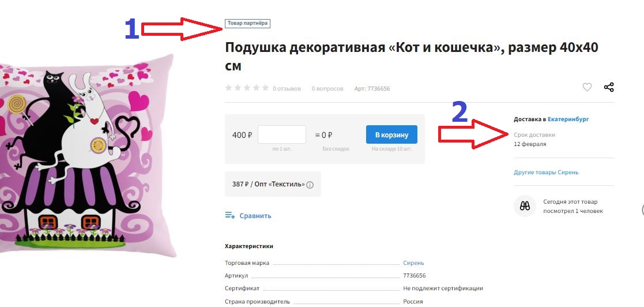
Task: Open the 0 отзывов reviews link
Action: tap(287, 88)
